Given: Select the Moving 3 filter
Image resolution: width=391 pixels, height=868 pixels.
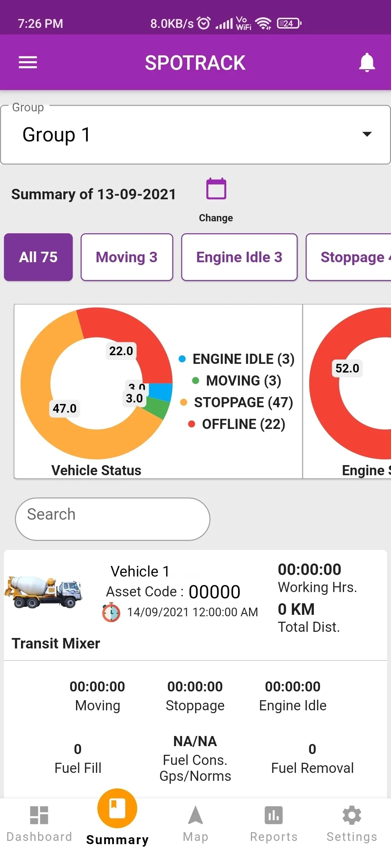Looking at the screenshot, I should click(127, 257).
